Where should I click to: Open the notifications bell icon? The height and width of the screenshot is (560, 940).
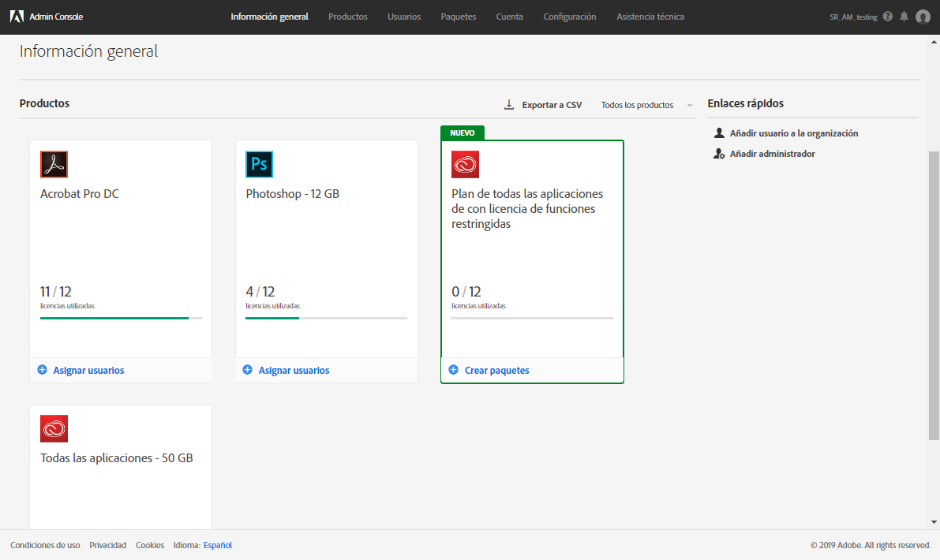(x=904, y=16)
